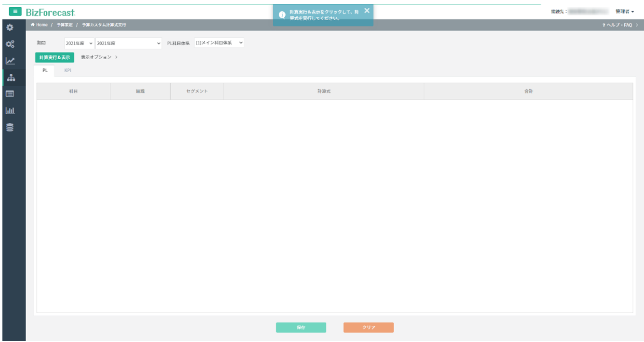Open the 管理者 user menu
Viewport: 644px width, 342px height.
624,12
